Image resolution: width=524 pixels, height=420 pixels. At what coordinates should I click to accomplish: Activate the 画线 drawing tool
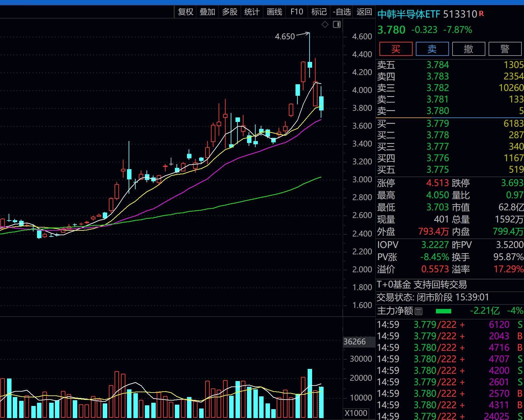pos(274,12)
